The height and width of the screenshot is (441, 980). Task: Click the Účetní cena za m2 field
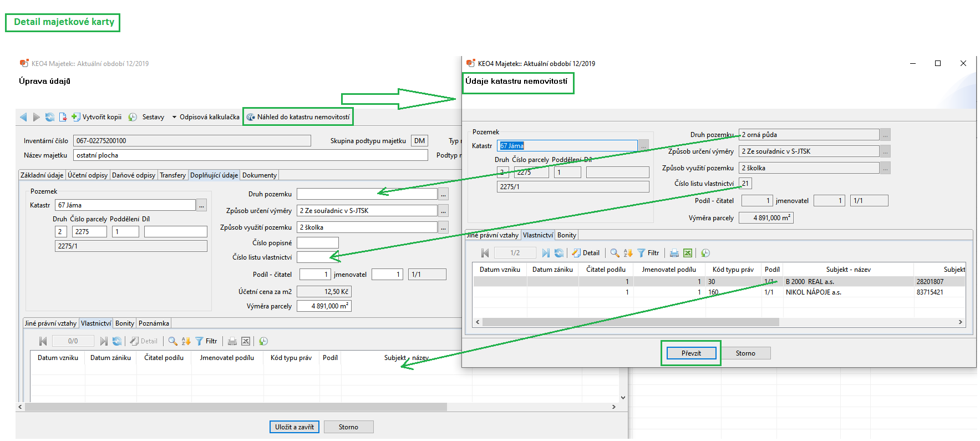point(324,292)
